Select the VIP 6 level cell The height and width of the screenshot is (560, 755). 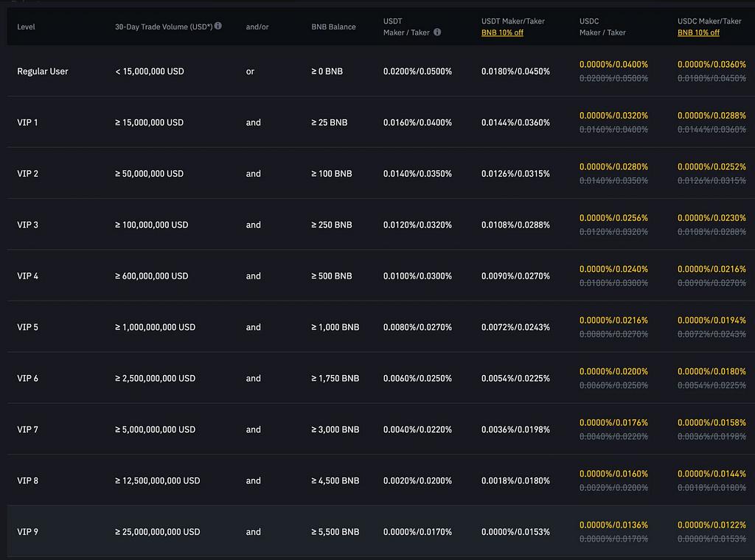(x=27, y=379)
